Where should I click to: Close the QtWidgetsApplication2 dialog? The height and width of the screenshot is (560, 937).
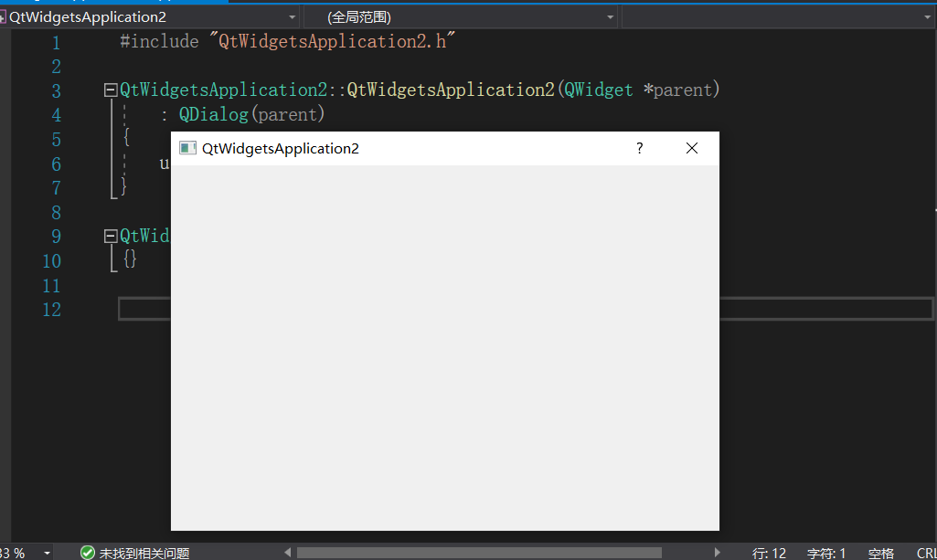pyautogui.click(x=691, y=148)
